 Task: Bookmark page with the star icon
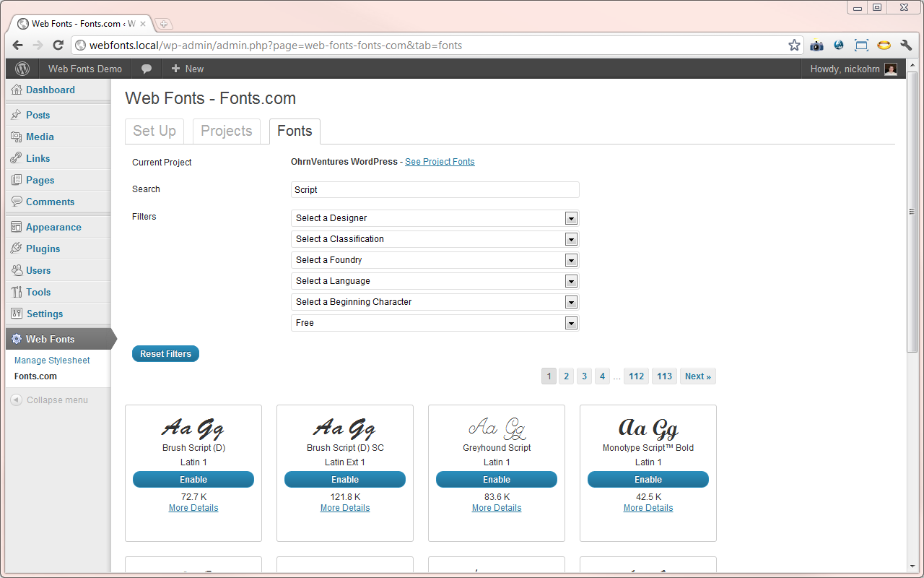coord(794,45)
